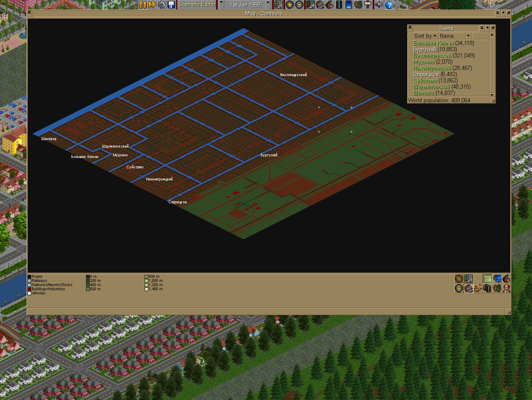Toggle the Map window default size
Screen dimensions: 532x400
pyautogui.click(x=503, y=13)
